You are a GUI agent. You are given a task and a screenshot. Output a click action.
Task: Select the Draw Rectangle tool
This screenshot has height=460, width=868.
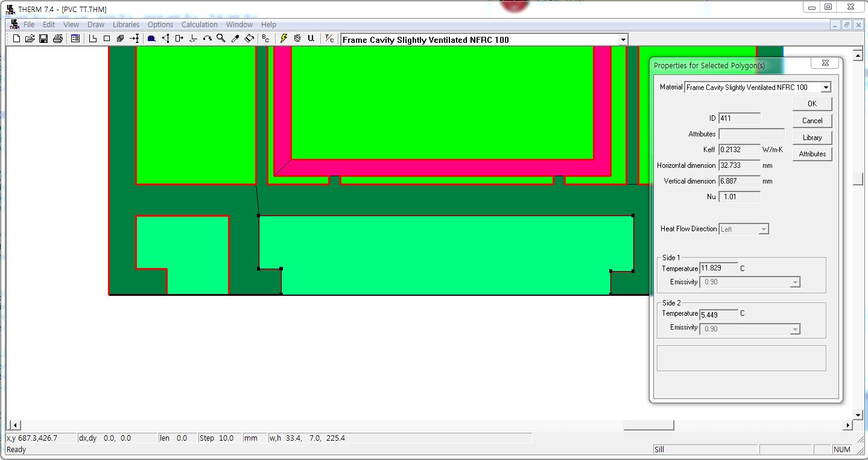coord(107,39)
